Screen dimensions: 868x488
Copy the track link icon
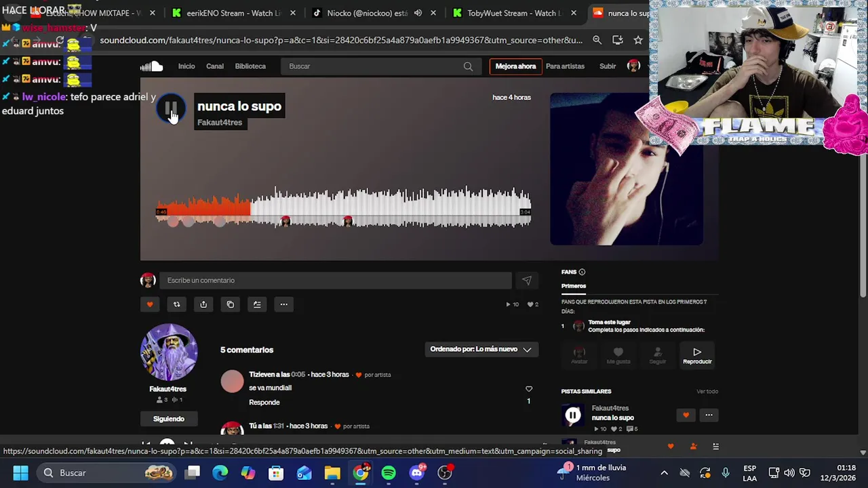tap(231, 304)
